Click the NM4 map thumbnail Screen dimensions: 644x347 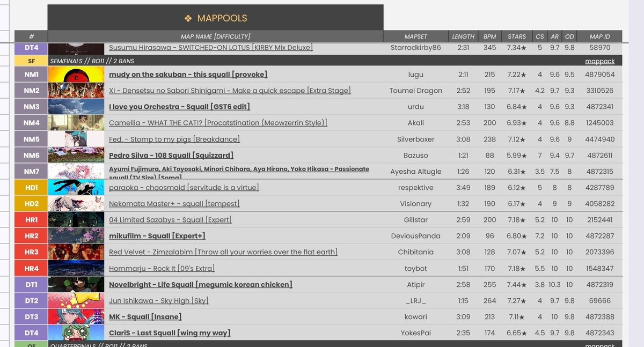(76, 123)
